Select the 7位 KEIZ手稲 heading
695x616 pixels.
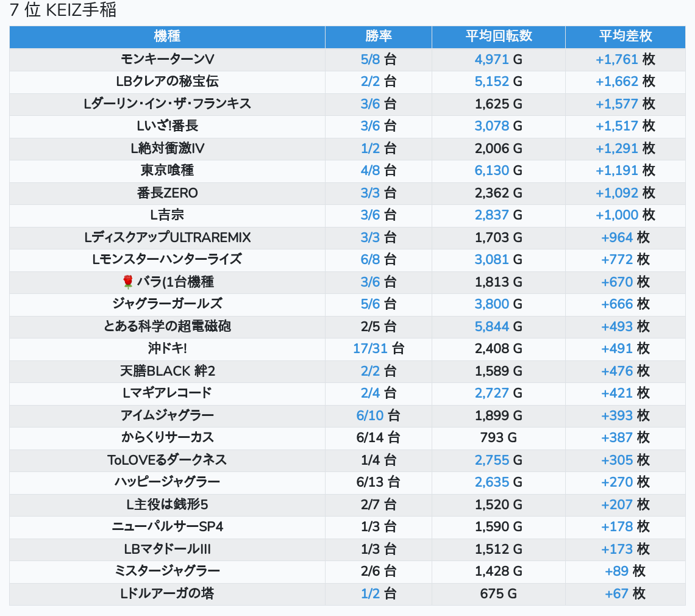63,10
